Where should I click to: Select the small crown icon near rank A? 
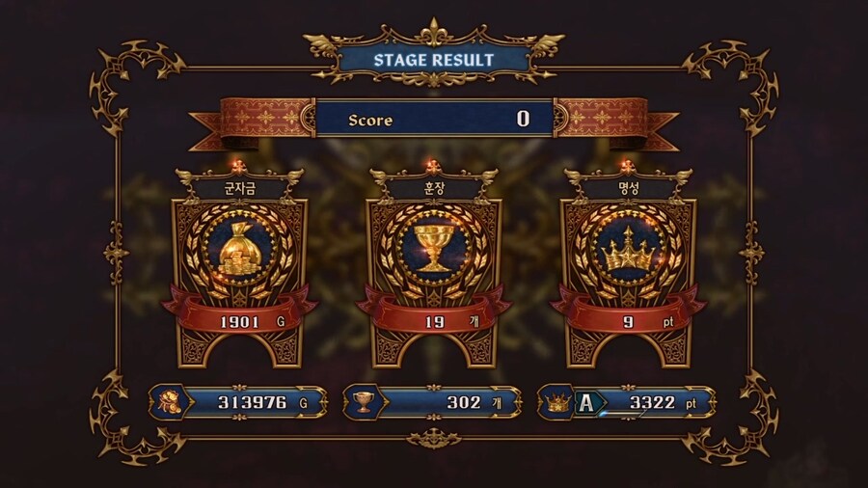(x=558, y=402)
